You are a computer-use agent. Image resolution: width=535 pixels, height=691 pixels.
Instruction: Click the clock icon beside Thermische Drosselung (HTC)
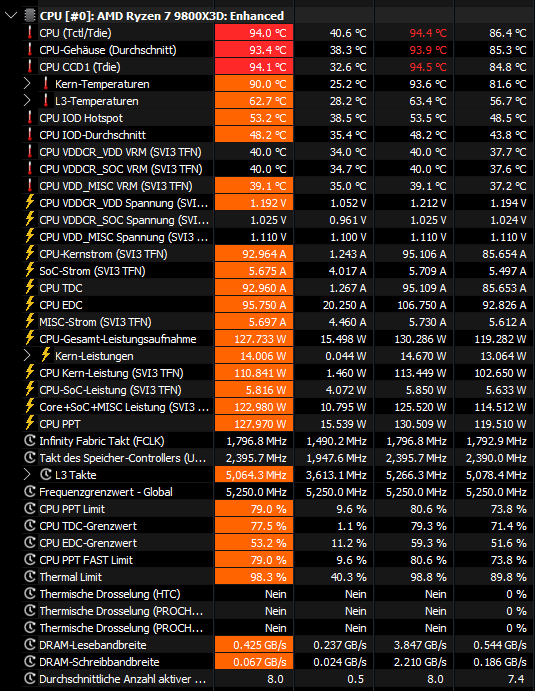pyautogui.click(x=30, y=594)
